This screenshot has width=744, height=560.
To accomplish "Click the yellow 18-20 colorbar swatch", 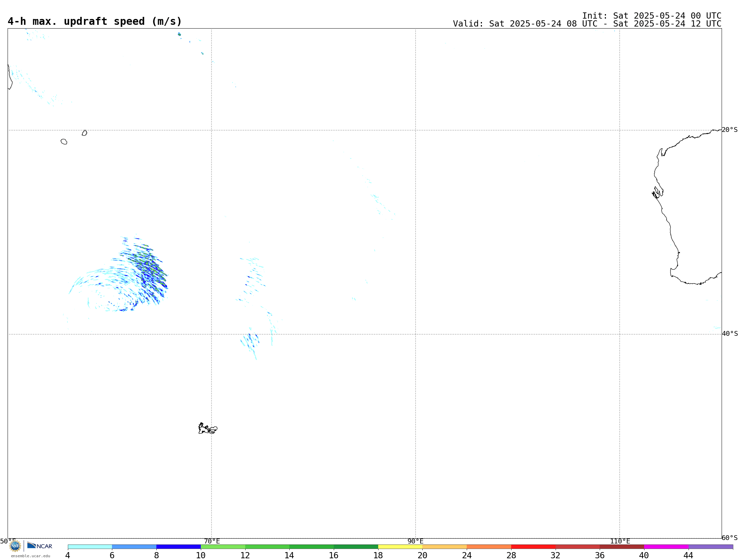I will click(x=400, y=547).
